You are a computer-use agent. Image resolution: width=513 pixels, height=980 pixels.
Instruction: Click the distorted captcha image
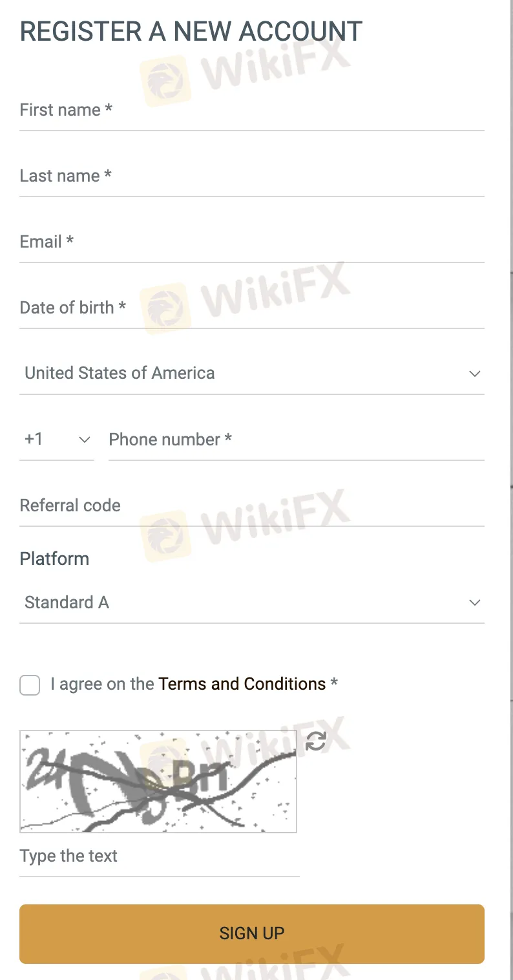(158, 781)
